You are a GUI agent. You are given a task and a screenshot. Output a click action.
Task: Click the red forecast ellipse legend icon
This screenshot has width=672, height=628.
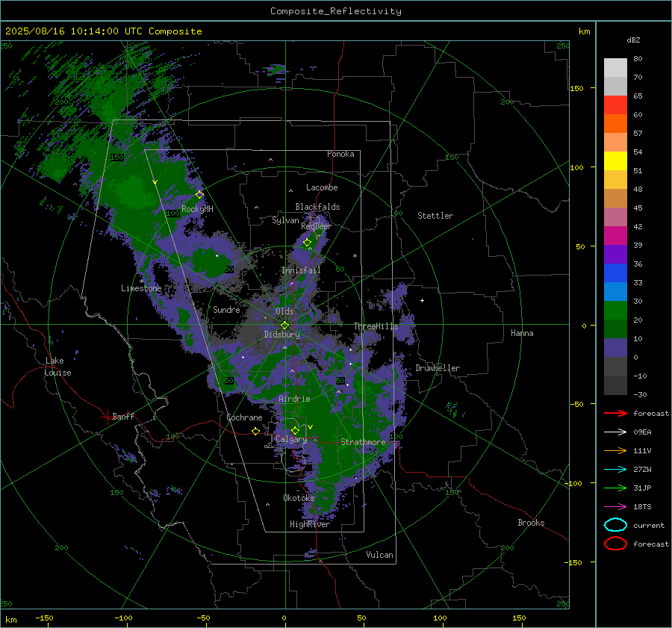point(615,544)
